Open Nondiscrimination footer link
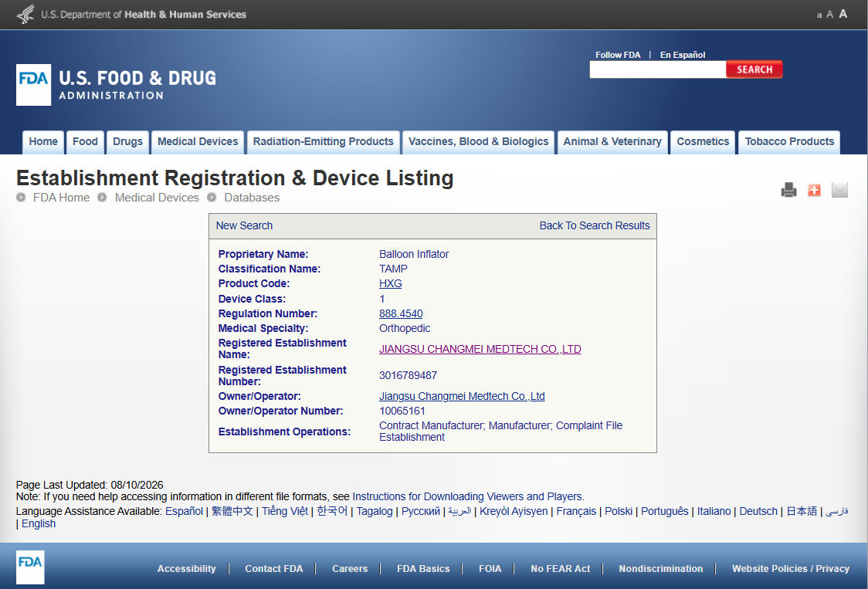Viewport: 868px width, 589px height. 661,568
